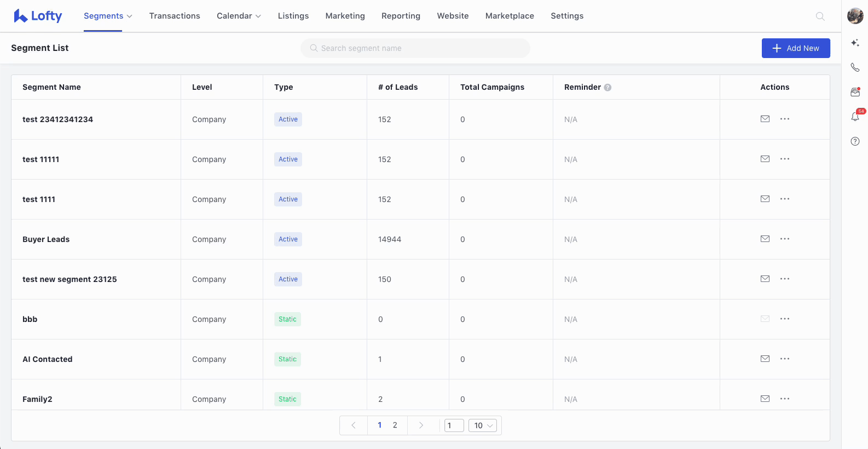Open the user profile avatar
The image size is (868, 449).
(855, 16)
